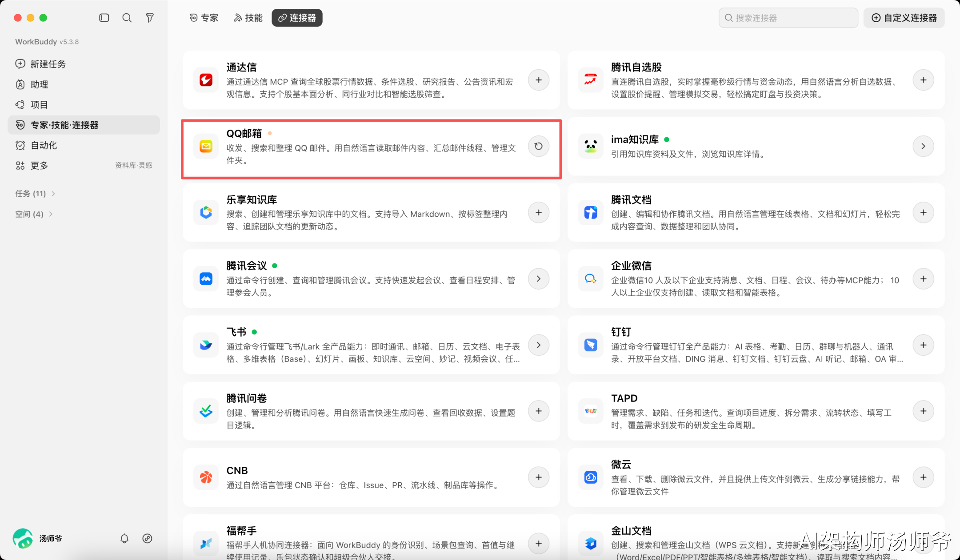Click the 金山文档 connector logo
This screenshot has width=960, height=560.
pos(591,544)
